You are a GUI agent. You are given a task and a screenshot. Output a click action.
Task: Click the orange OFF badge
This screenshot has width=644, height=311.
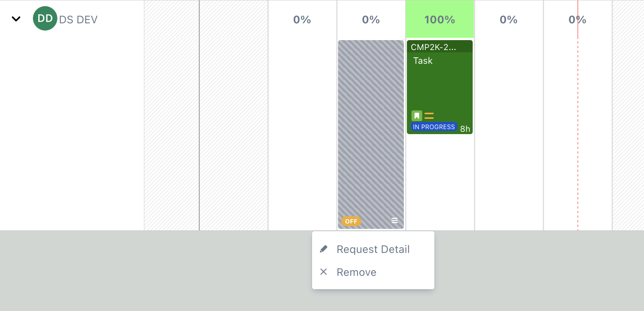[351, 221]
